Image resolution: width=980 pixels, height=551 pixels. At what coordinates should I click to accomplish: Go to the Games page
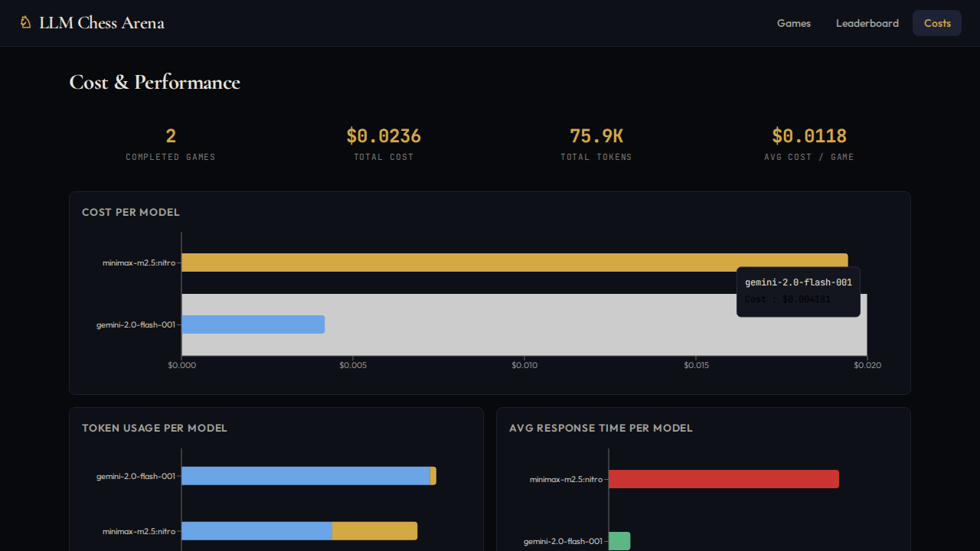[x=794, y=23]
